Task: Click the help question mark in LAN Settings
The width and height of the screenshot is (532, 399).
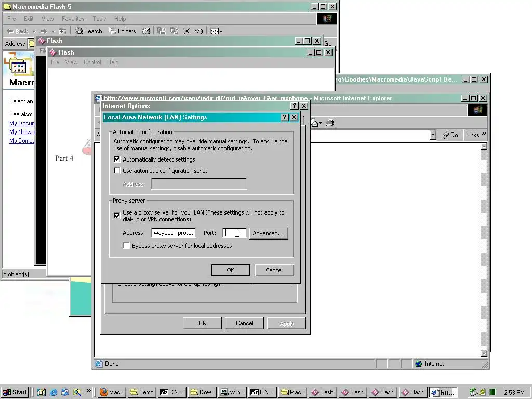Action: pos(285,117)
